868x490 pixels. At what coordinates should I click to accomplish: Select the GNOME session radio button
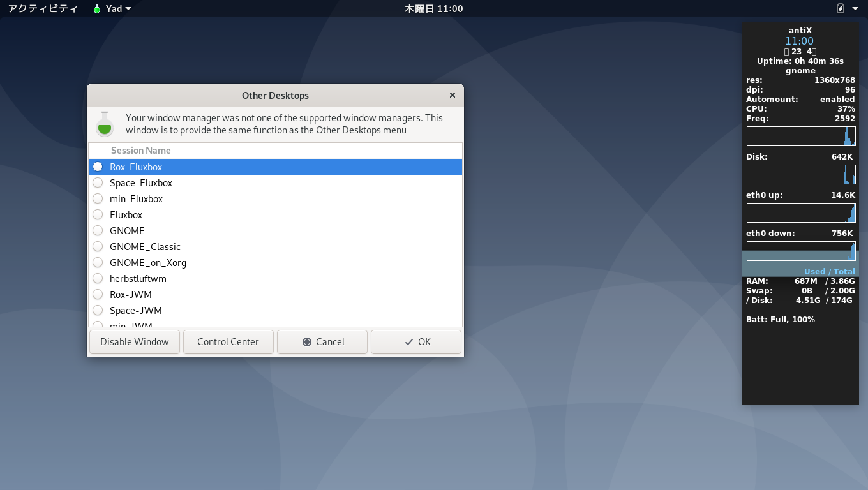[x=98, y=230]
